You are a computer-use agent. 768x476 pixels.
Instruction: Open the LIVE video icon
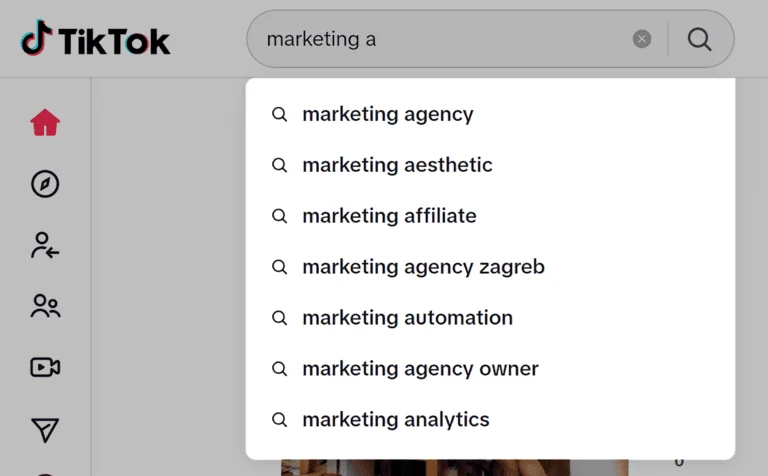pos(45,368)
